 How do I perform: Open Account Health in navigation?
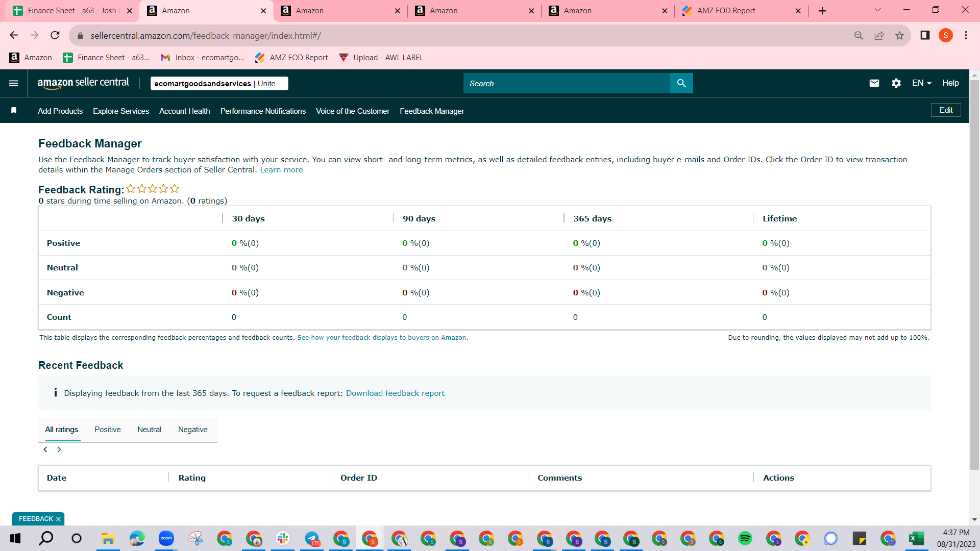185,111
